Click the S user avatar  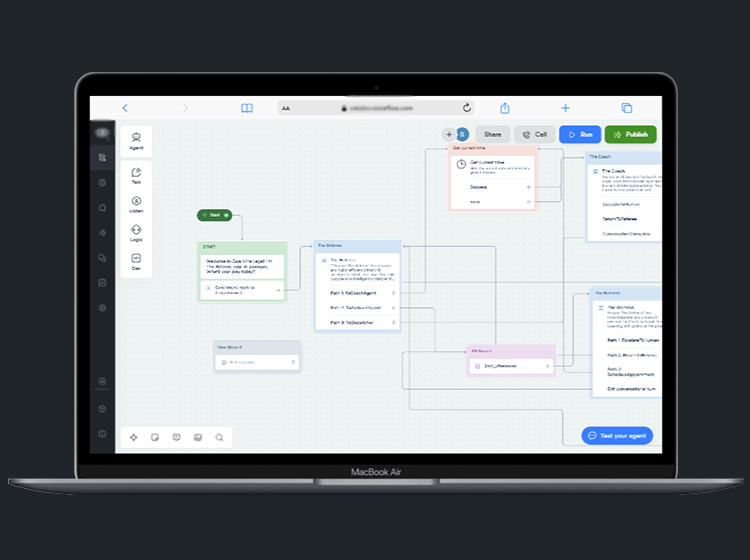[463, 134]
